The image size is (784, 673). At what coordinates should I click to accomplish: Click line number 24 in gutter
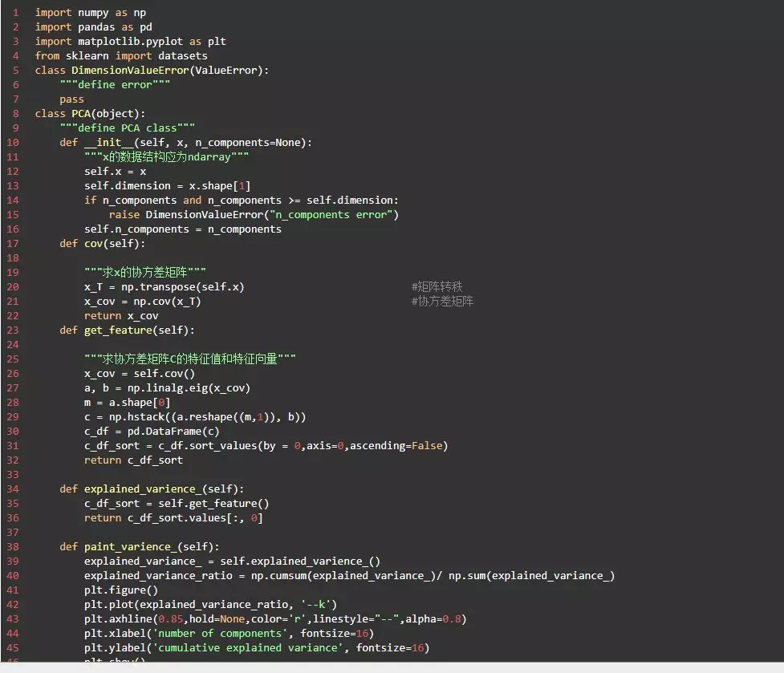pos(13,345)
